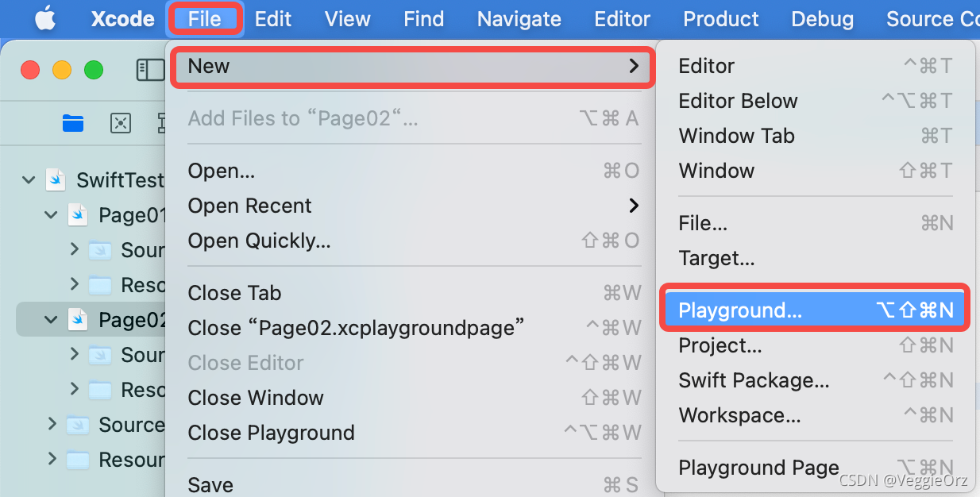Select Playground… in New submenu
Screen dimensions: 980x497
(816, 310)
